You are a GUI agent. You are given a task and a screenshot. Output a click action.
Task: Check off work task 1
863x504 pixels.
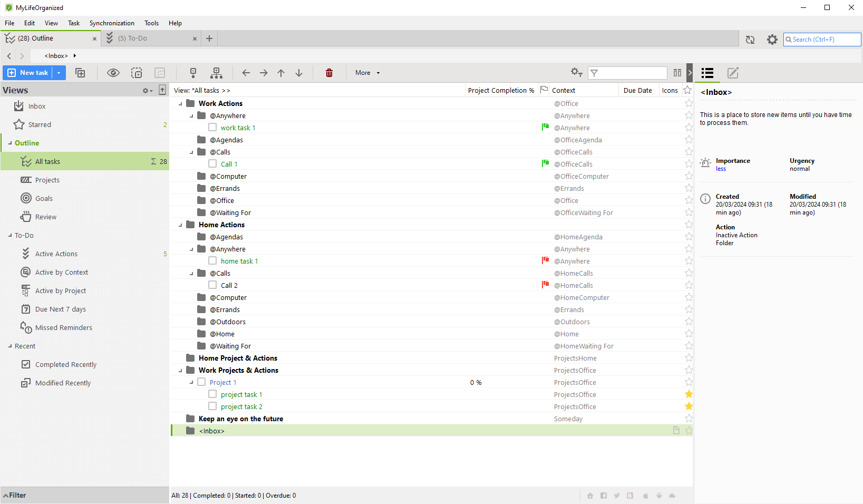(213, 127)
